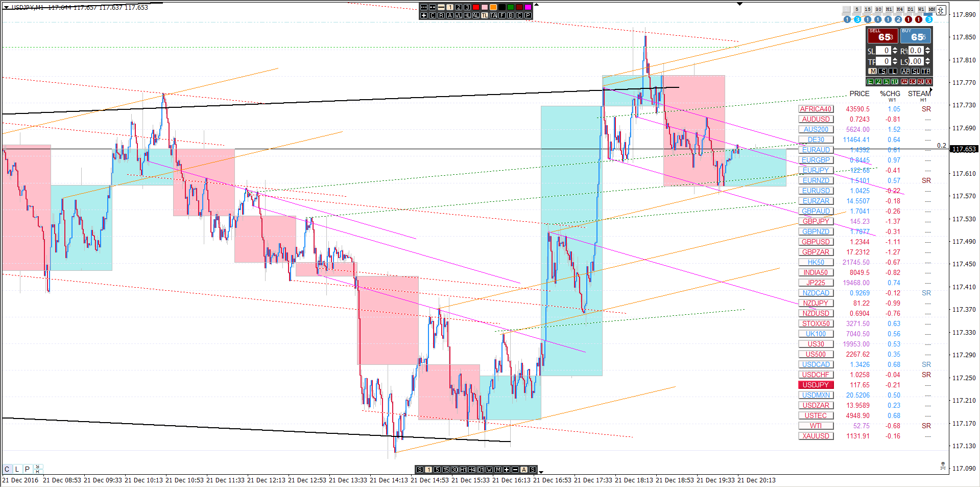Pick the magenta color swatch

[528, 7]
